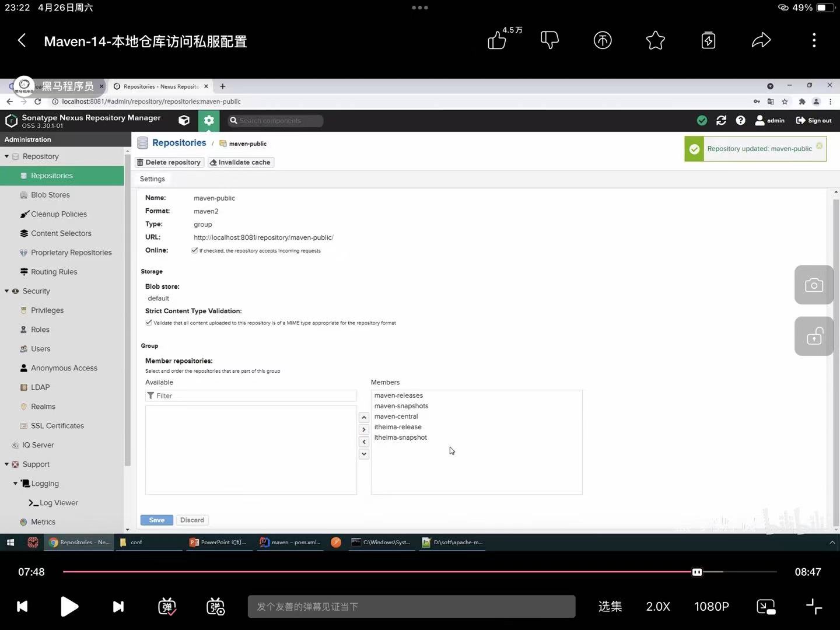This screenshot has height=630, width=840.
Task: Toggle Strict Content Type Validation checkbox
Action: click(149, 323)
